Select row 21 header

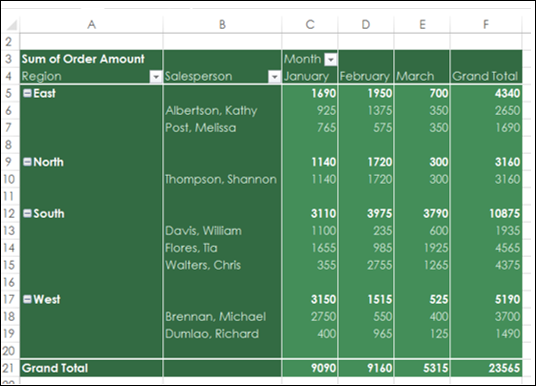click(x=10, y=368)
